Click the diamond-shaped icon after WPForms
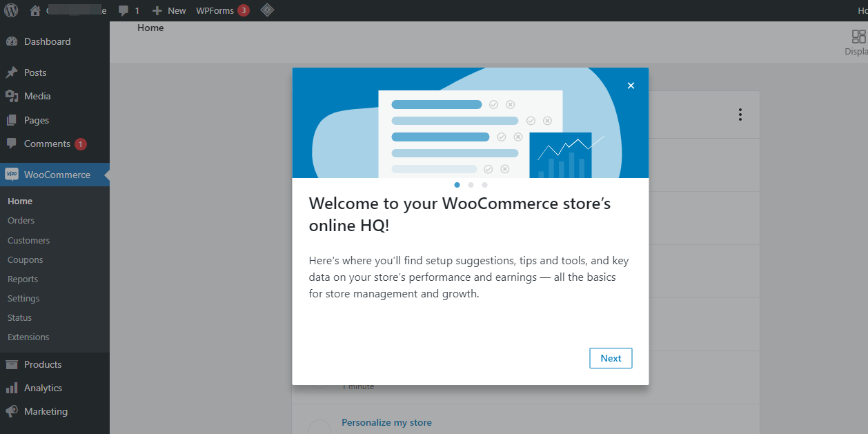This screenshot has width=868, height=434. pyautogui.click(x=267, y=10)
